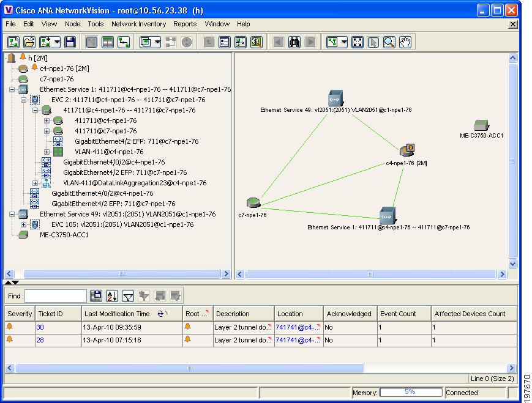
Task: Select the ME-C3750-ACC1 device on map
Action: (x=481, y=125)
